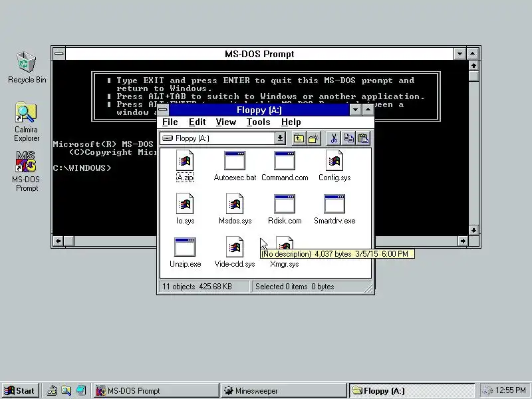Click the magnifier quick-launch icon in taskbar
Screen dimensions: 532x399
tap(66, 390)
